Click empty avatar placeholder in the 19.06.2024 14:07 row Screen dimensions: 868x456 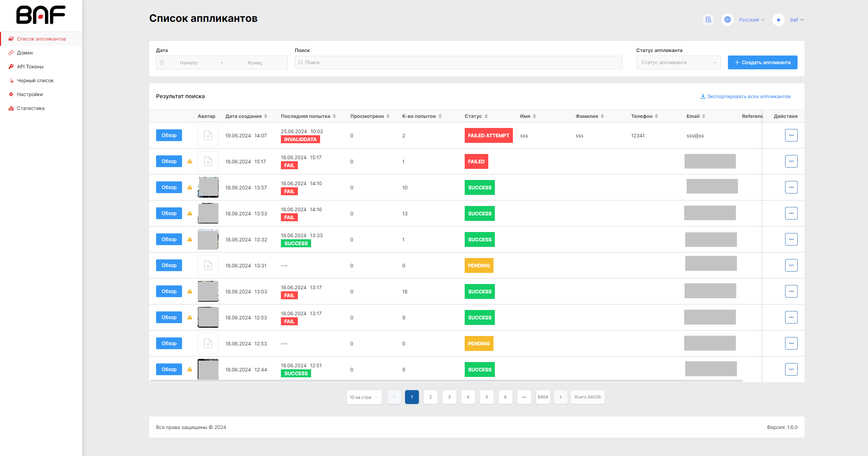(x=208, y=135)
